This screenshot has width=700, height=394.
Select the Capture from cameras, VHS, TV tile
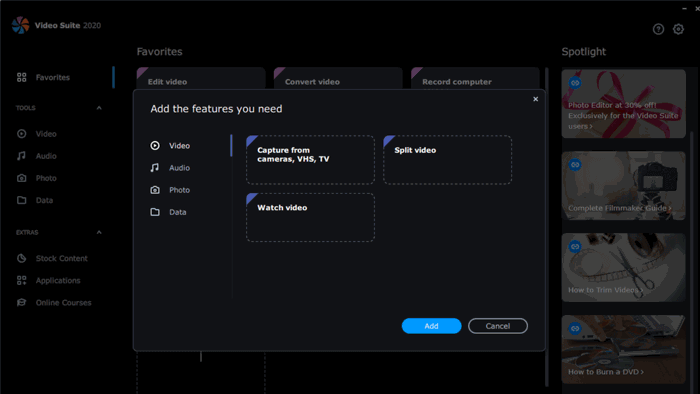310,160
